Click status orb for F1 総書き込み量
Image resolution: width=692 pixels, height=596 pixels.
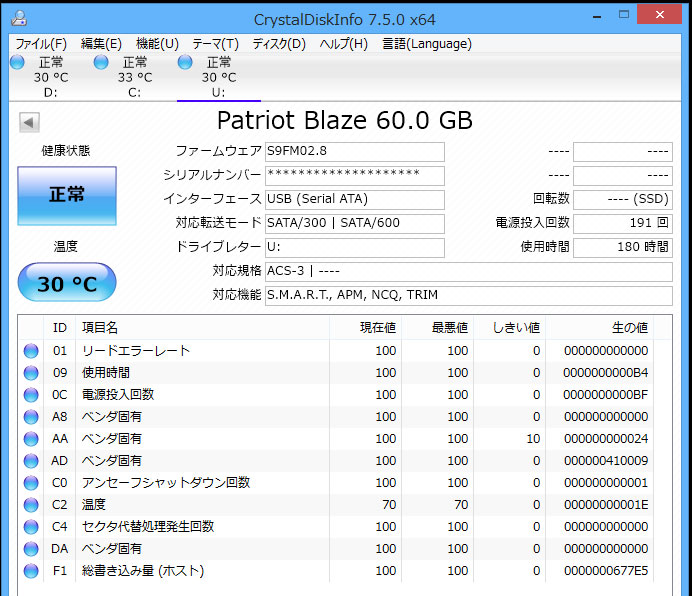click(31, 571)
